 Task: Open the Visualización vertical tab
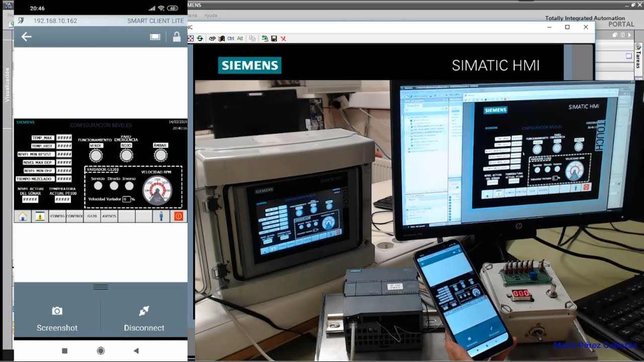pyautogui.click(x=7, y=85)
